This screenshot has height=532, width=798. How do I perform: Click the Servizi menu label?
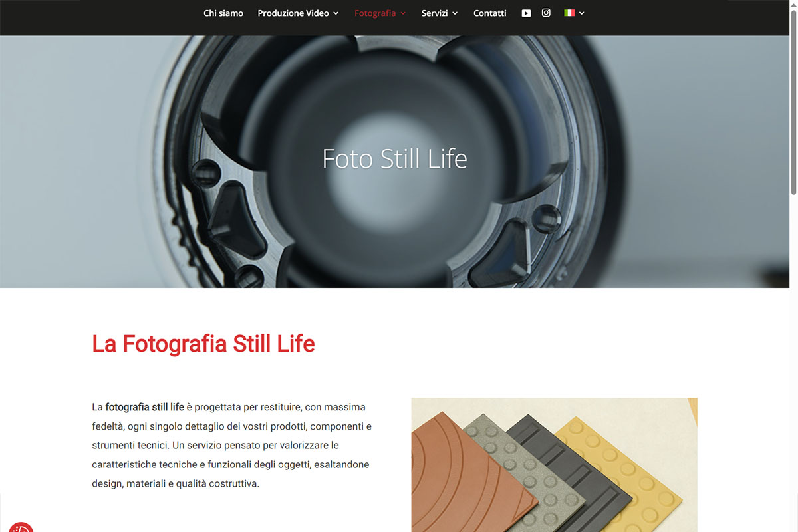pos(435,13)
